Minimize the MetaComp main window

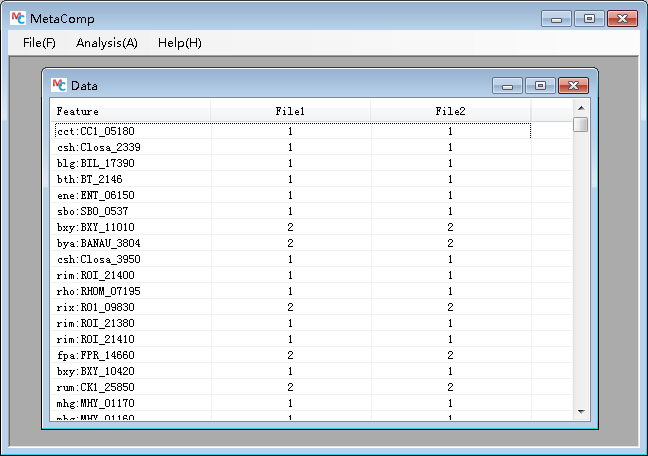point(556,18)
